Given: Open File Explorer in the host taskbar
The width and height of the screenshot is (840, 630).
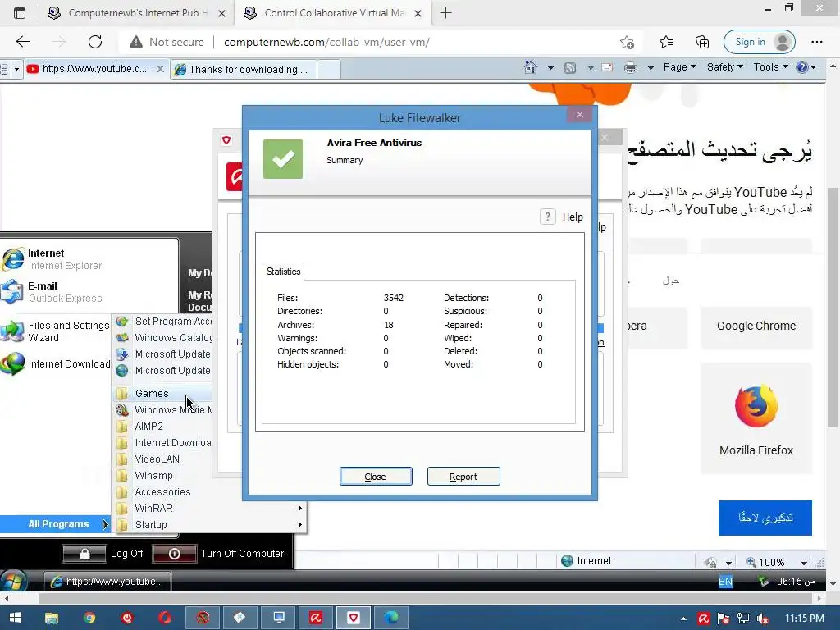Looking at the screenshot, I should pos(52,618).
